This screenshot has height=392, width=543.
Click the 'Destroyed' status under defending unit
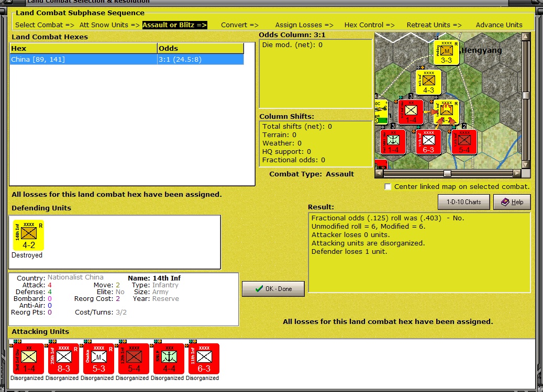[27, 255]
